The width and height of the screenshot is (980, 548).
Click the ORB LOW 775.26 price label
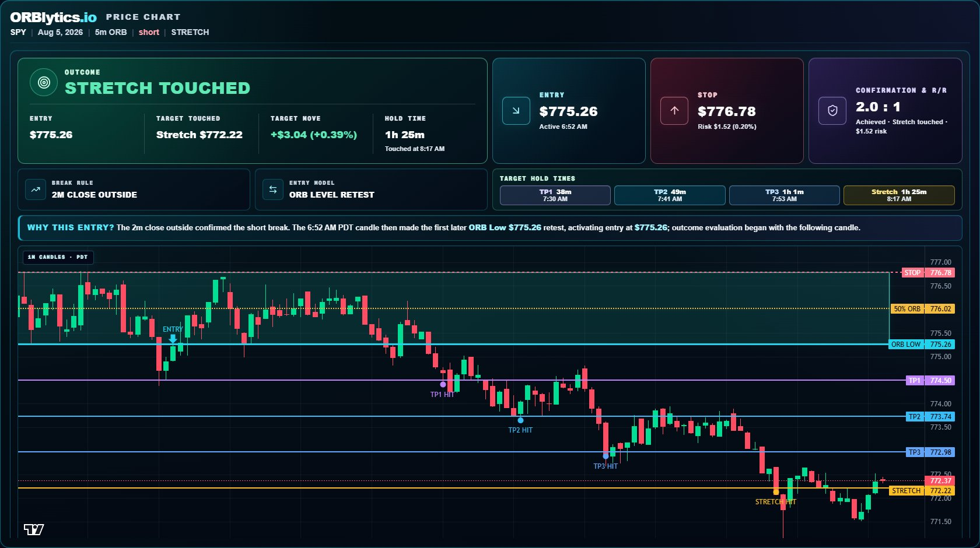click(922, 345)
